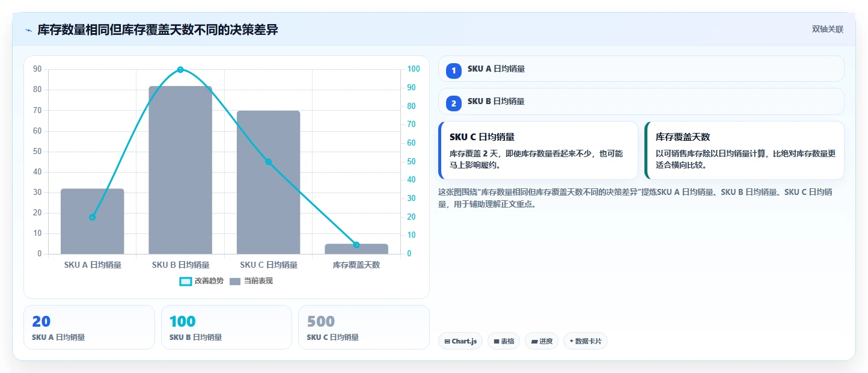The height and width of the screenshot is (373, 868).
Task: Click the line point on the SKU C bar
Action: click(268, 162)
